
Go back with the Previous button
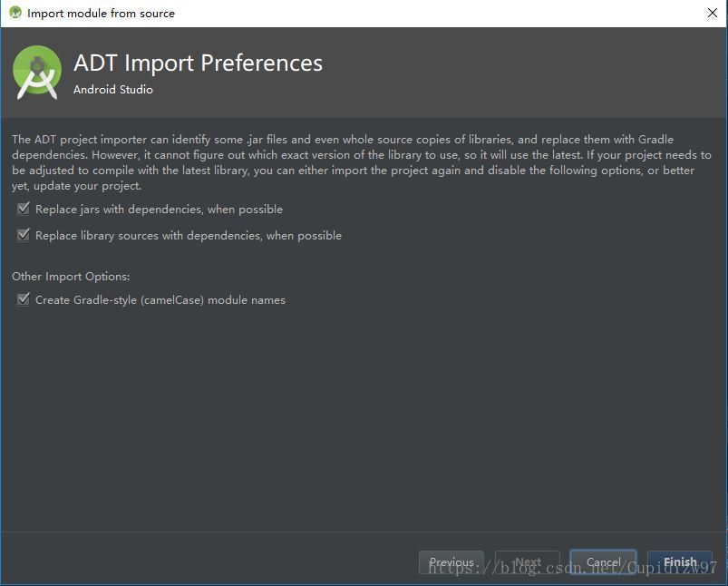(x=451, y=562)
